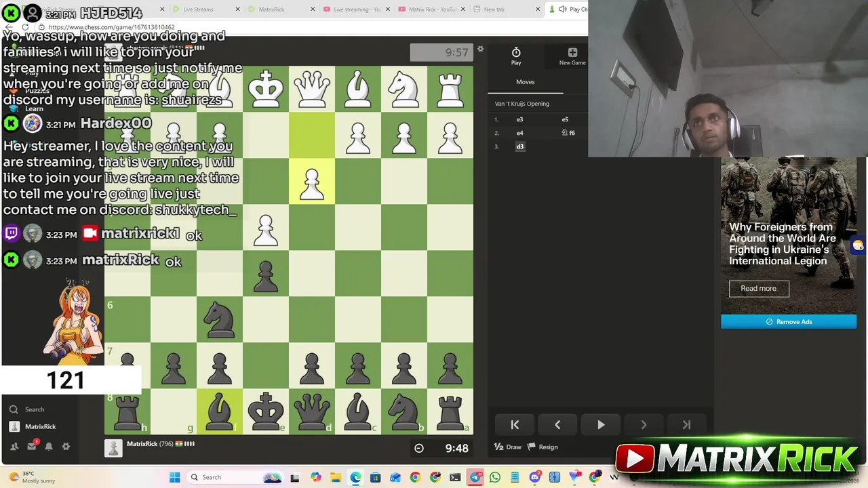Click the Van 't Kruijs Opening label

(x=522, y=104)
